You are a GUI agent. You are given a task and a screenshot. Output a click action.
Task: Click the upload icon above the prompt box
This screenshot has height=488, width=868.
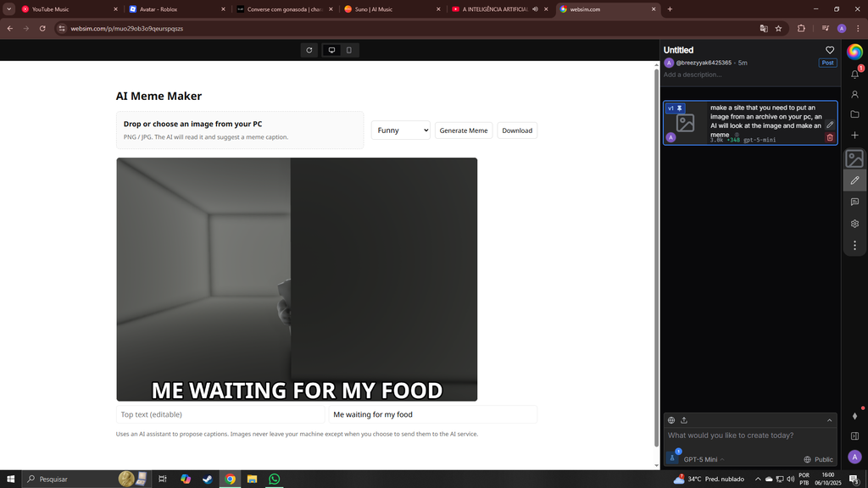click(x=684, y=420)
